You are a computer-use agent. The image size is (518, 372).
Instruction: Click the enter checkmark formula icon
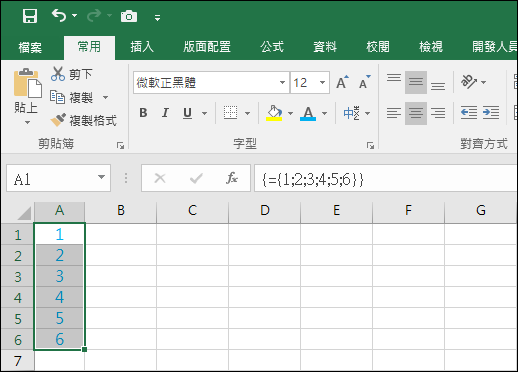pos(196,178)
